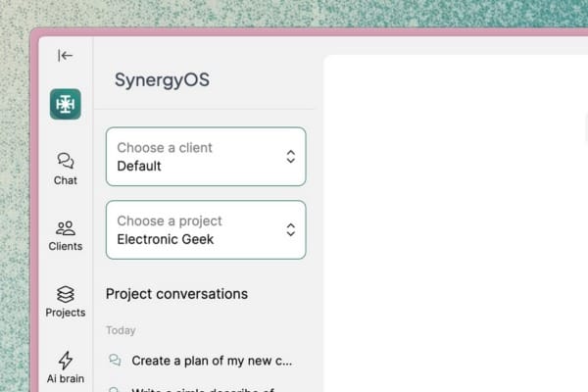
Task: Open the Write a simple describe conversation
Action: 203,390
